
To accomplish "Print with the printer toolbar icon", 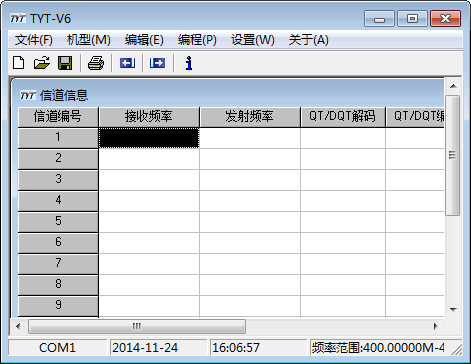I will coord(96,63).
